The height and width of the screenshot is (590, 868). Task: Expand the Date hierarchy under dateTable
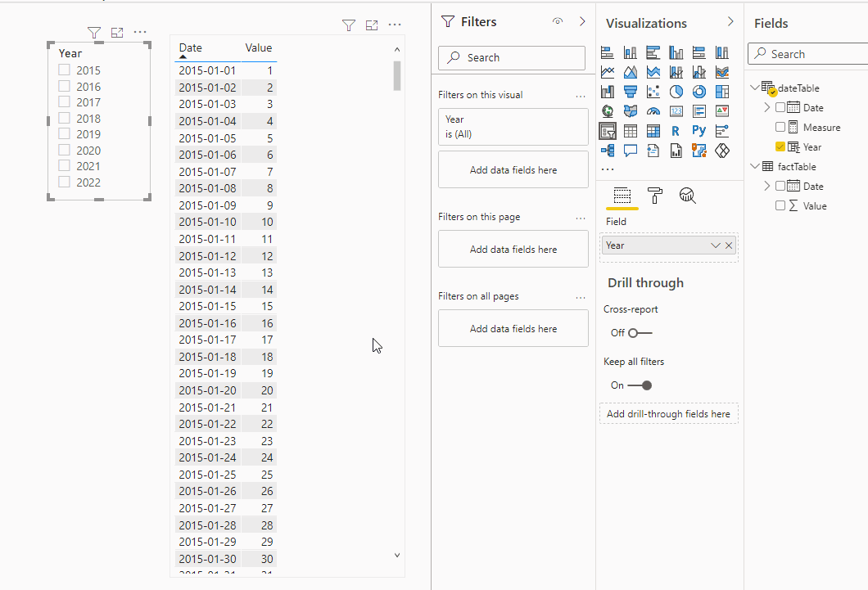tap(766, 107)
